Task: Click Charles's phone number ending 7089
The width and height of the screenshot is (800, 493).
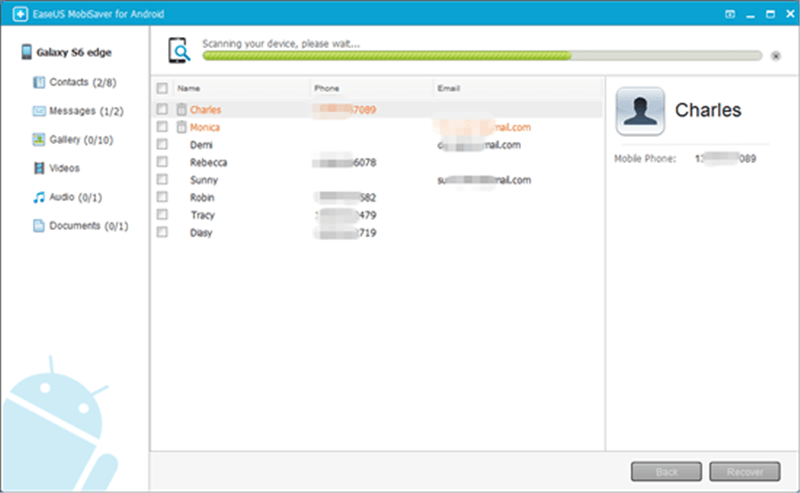Action: tap(344, 110)
